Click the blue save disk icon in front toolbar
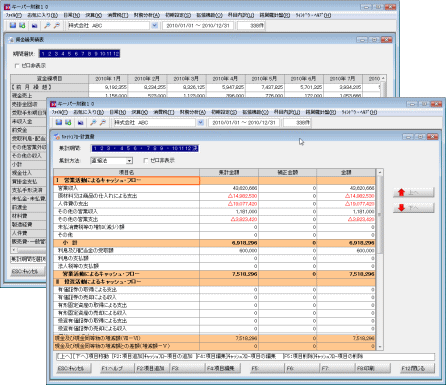The image size is (446, 385). (x=59, y=123)
